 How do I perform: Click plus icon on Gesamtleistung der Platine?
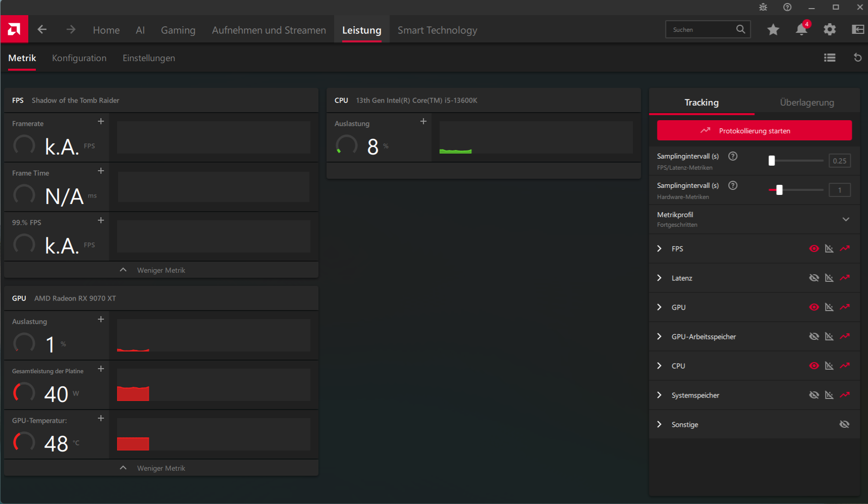click(101, 369)
